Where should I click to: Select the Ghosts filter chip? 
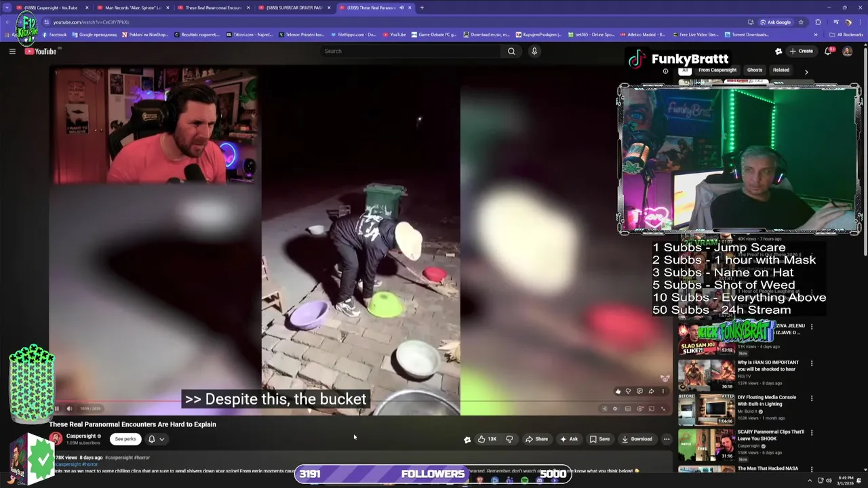[755, 70]
